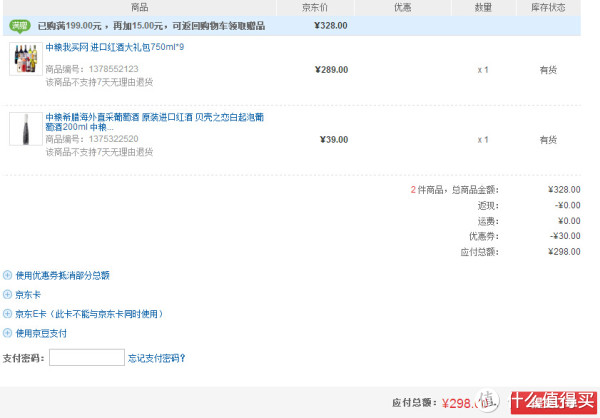
Task: Click the 数量 column header
Action: [x=483, y=7]
